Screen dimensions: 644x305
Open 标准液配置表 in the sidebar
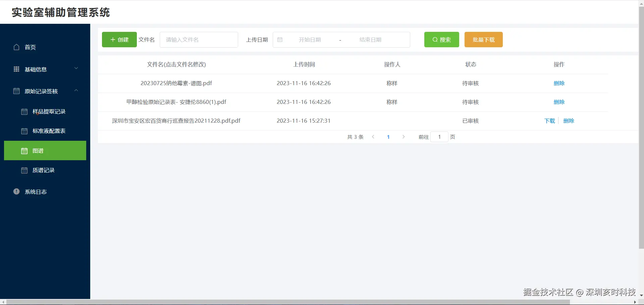(x=45, y=131)
